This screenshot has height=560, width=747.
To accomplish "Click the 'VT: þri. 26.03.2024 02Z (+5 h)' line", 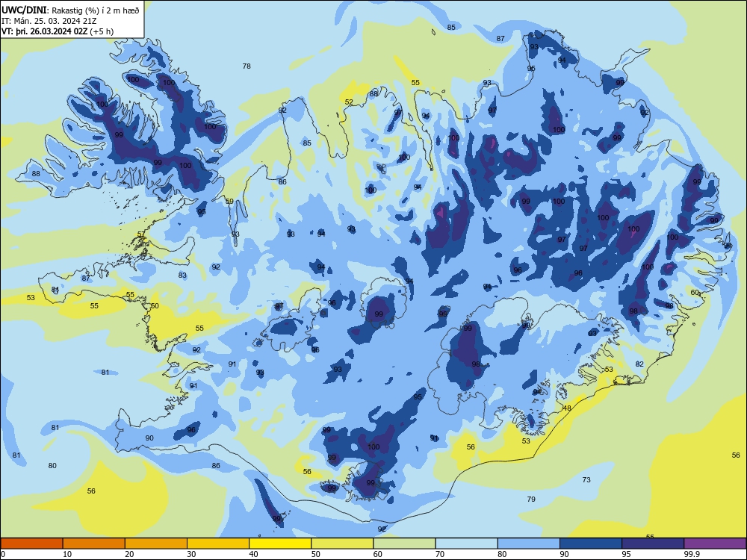I will coord(58,31).
